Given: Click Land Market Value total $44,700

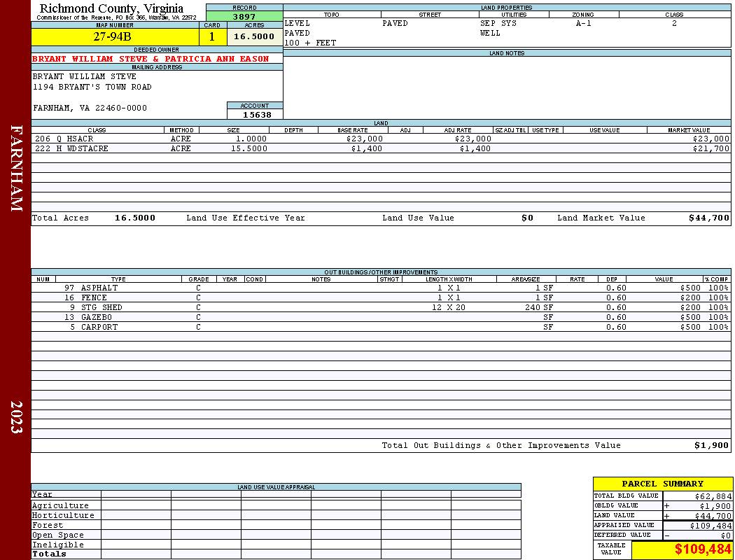Looking at the screenshot, I should pos(709,218).
